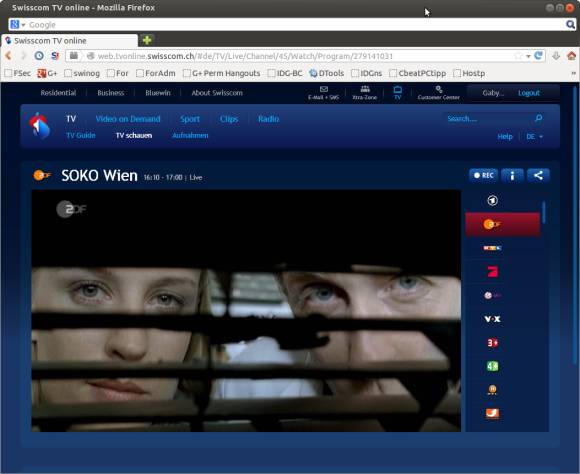The height and width of the screenshot is (474, 580).
Task: Switch to the 3+ channel
Action: pos(492,343)
